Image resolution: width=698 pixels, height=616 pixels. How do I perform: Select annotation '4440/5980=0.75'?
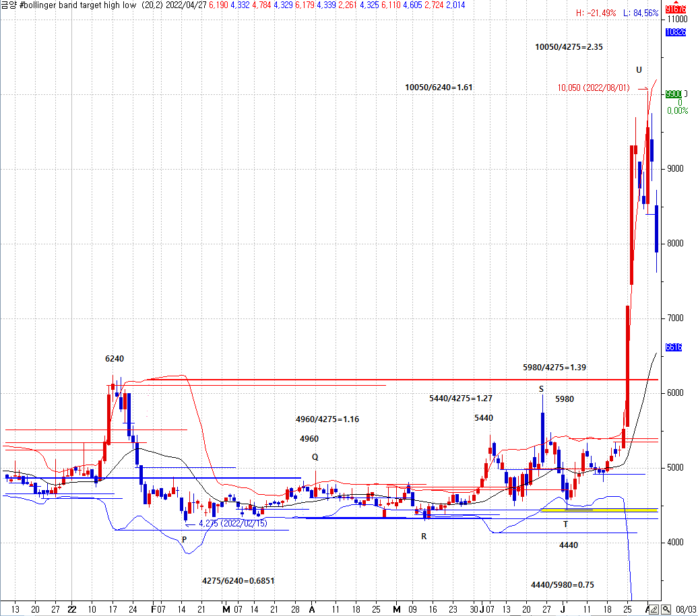[562, 585]
